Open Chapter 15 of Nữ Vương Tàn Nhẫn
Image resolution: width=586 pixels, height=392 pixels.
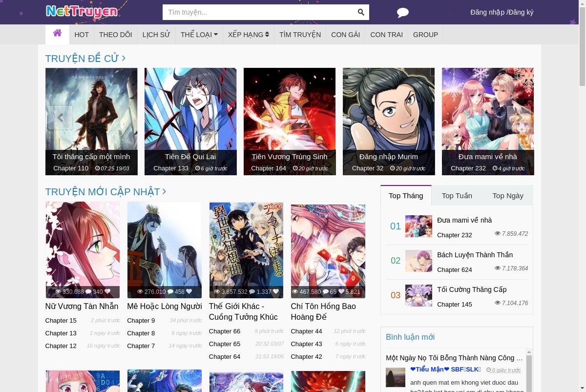[x=61, y=321]
